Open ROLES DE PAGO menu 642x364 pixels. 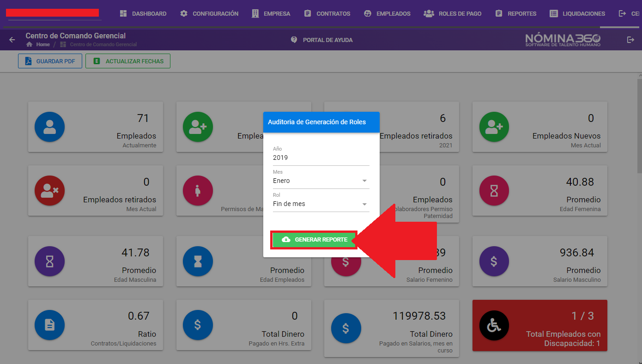453,13
